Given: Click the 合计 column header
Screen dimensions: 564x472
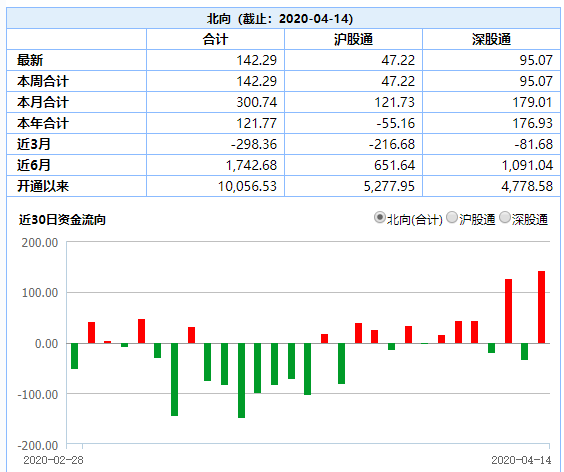Looking at the screenshot, I should coord(215,39).
